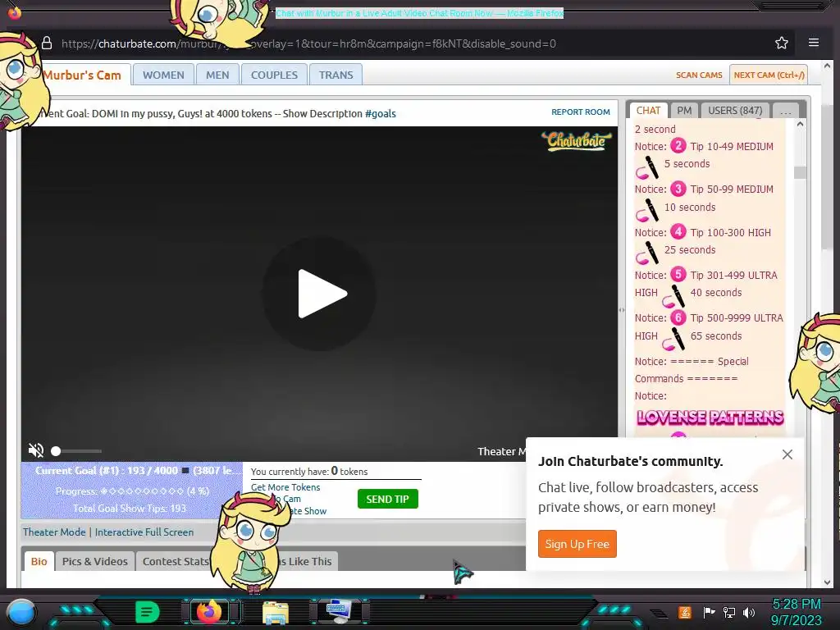Click the Firefox logo in title bar
The width and height of the screenshot is (840, 630).
pos(15,12)
